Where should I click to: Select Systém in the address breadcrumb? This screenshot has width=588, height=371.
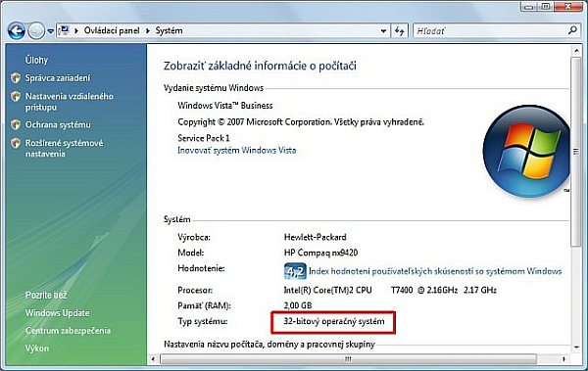tap(170, 30)
